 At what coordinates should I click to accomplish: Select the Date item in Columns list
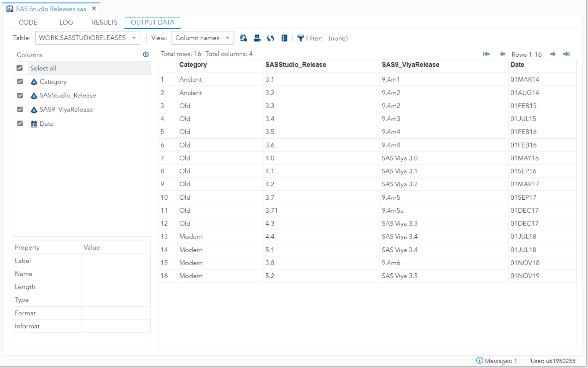[46, 123]
